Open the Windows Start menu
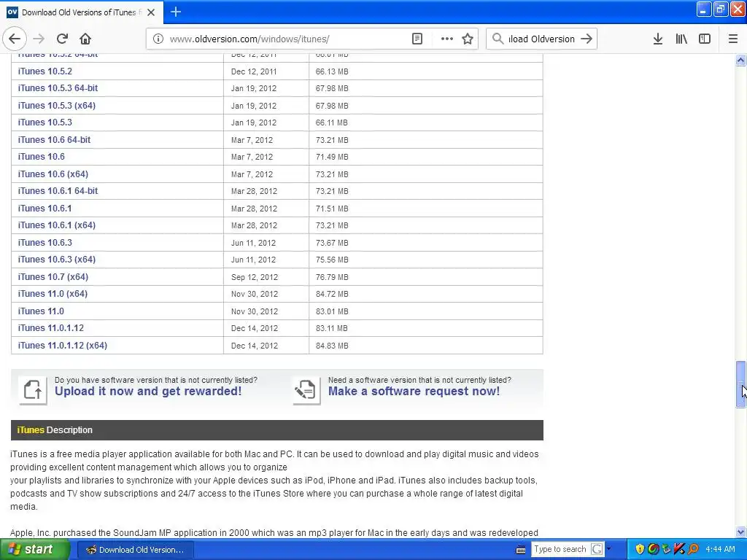The width and height of the screenshot is (747, 560). pyautogui.click(x=35, y=549)
